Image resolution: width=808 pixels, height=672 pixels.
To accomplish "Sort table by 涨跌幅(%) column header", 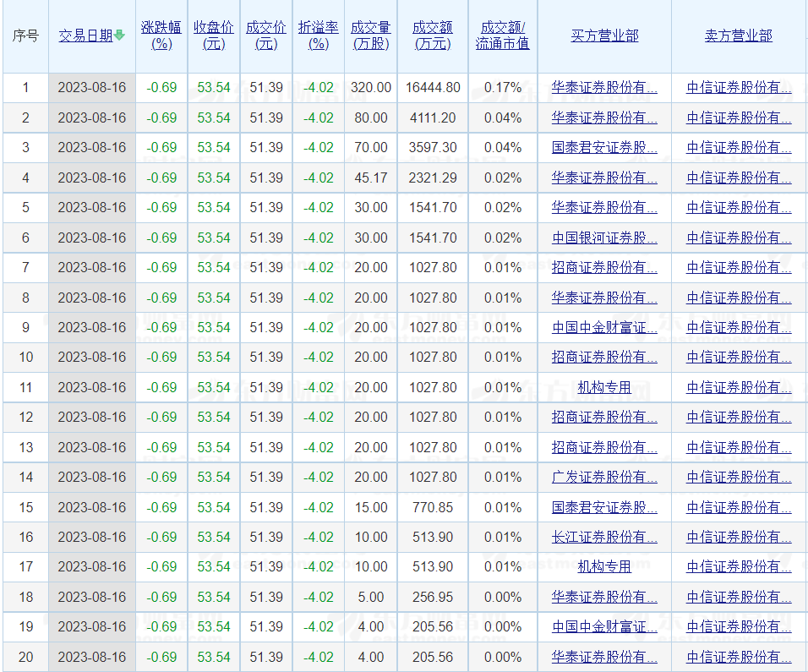I will point(161,36).
